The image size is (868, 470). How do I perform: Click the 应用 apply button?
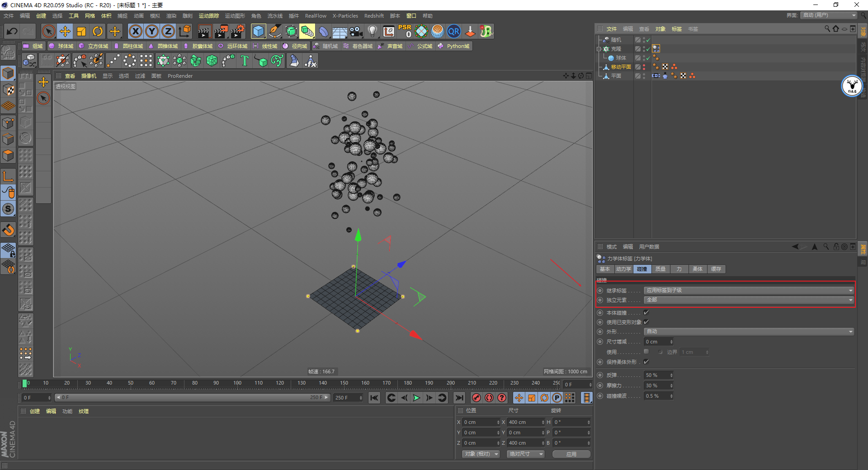pos(571,454)
